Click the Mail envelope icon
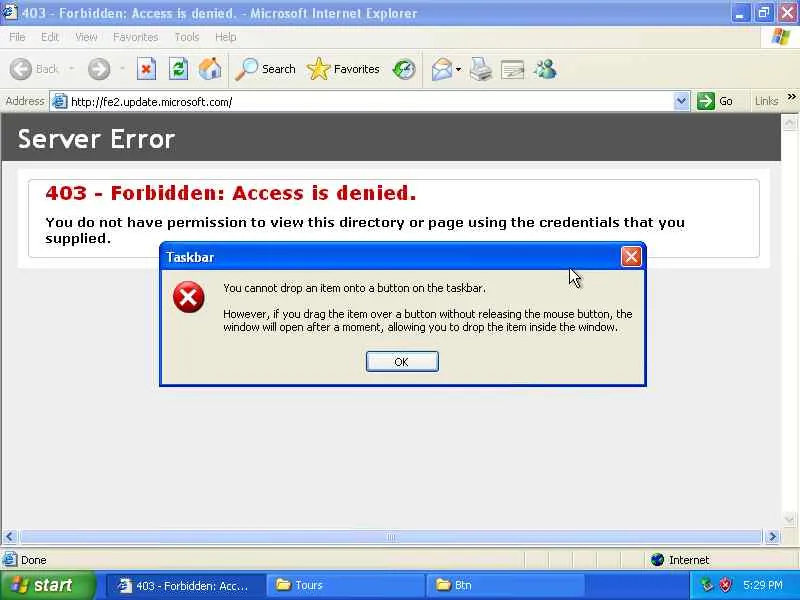 (442, 69)
